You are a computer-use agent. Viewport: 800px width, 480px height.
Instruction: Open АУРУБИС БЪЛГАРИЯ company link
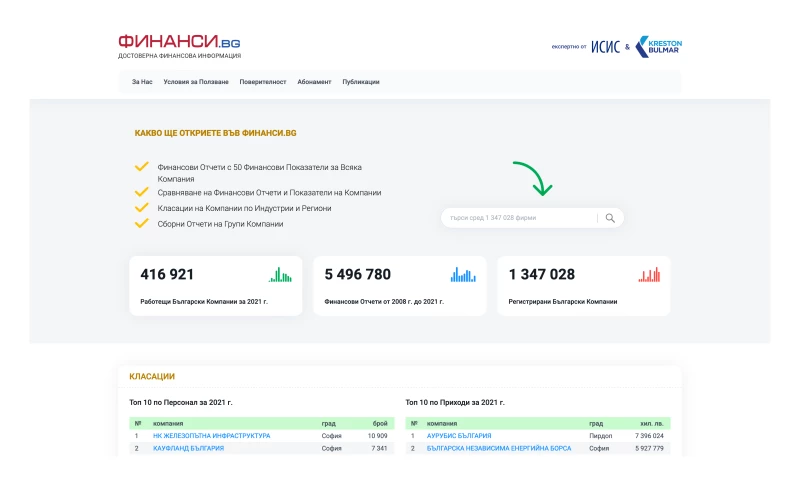[x=459, y=436]
